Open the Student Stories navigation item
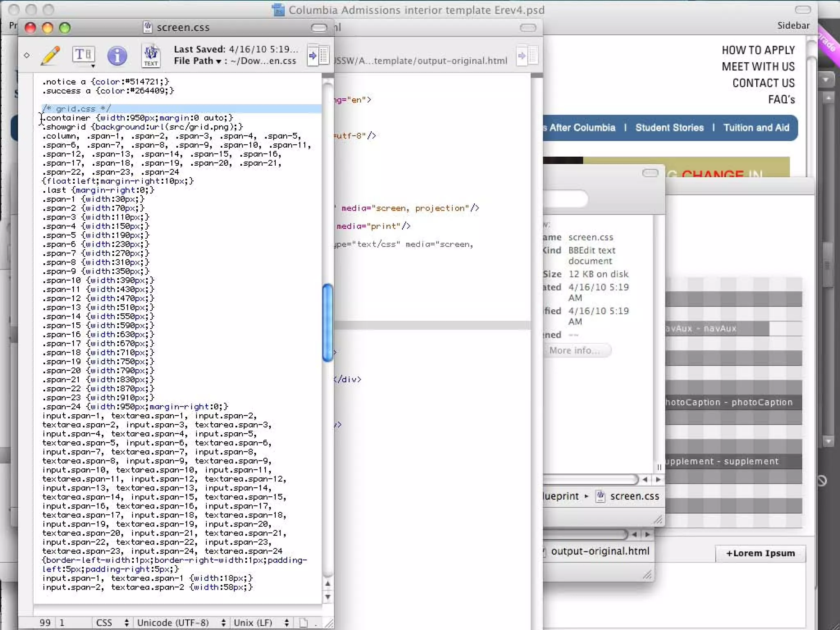Image resolution: width=840 pixels, height=630 pixels. click(669, 128)
